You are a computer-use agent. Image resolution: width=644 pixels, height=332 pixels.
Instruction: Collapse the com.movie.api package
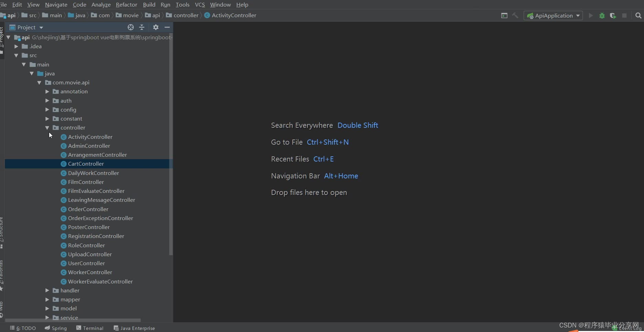coord(39,83)
